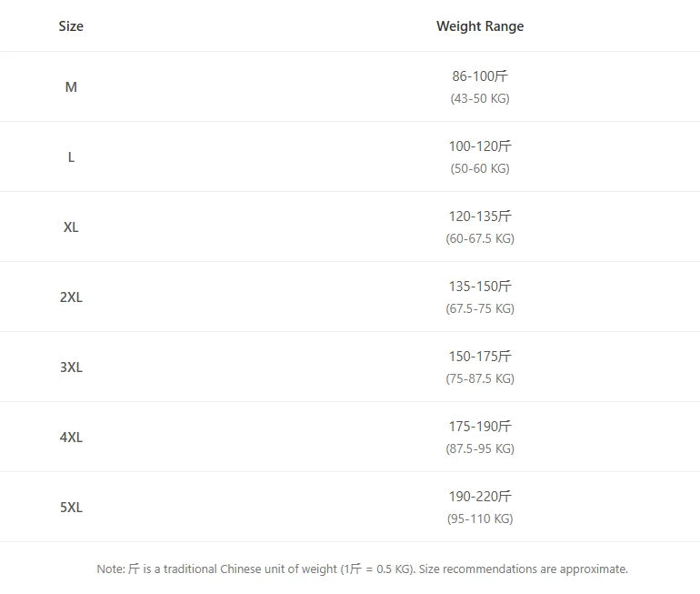Pick the 4XL size label
700x594 pixels.
[x=71, y=438]
